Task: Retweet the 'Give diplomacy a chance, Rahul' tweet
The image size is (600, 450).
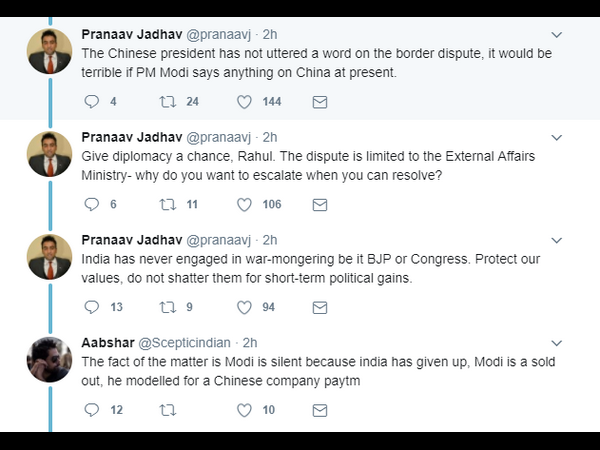Action: (168, 204)
